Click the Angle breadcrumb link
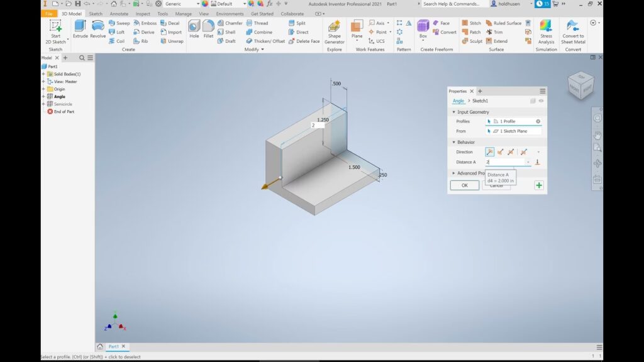The width and height of the screenshot is (644, 362). tap(458, 101)
